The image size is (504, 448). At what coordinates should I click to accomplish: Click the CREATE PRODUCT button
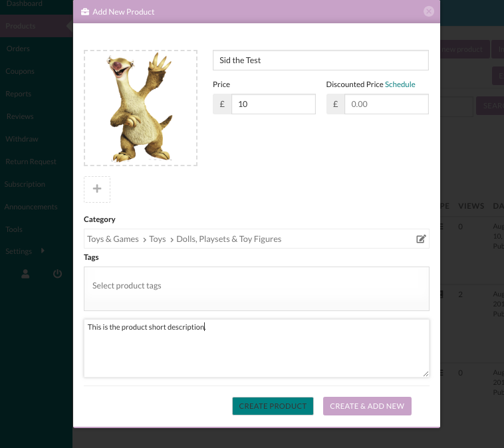[x=273, y=406]
